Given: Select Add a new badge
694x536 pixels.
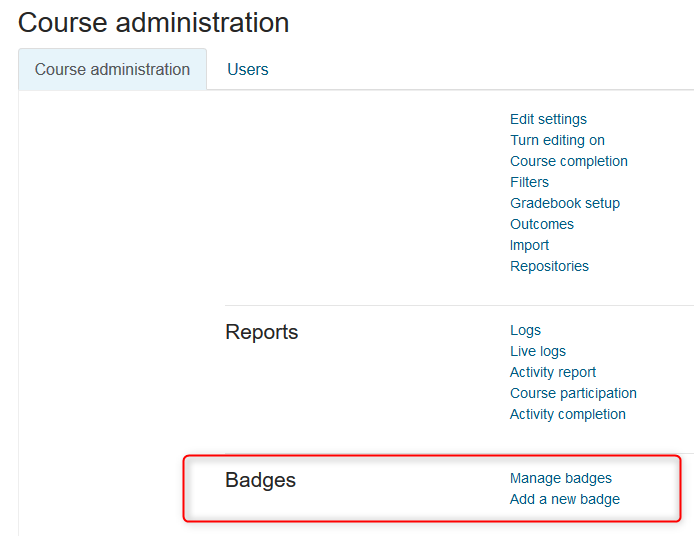Looking at the screenshot, I should [565, 499].
